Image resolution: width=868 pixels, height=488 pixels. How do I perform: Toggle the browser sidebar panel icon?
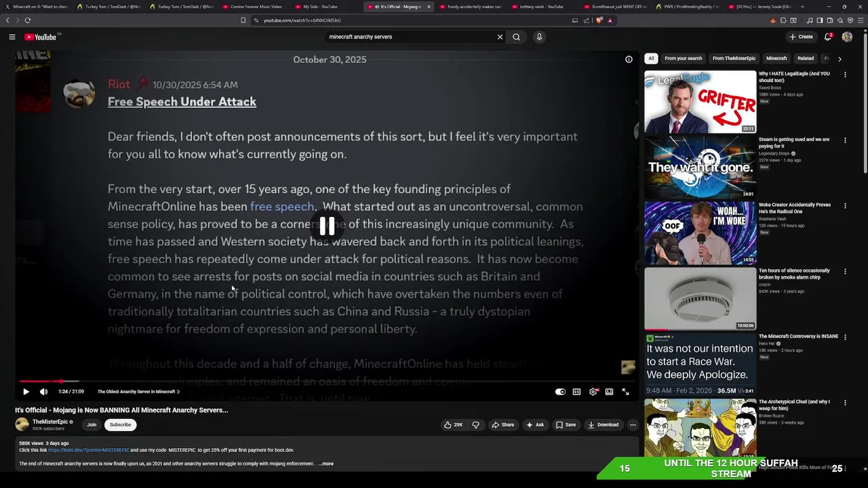[820, 20]
